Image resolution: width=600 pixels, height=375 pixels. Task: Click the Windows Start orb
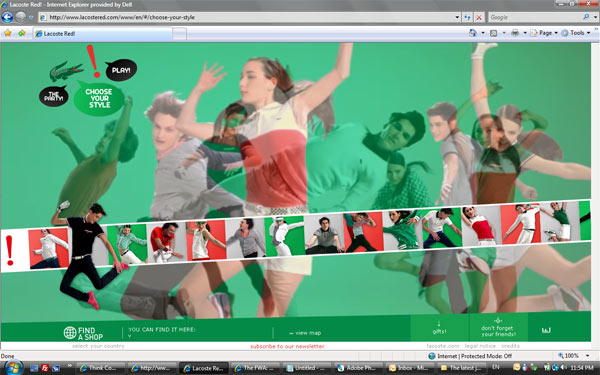(13, 368)
